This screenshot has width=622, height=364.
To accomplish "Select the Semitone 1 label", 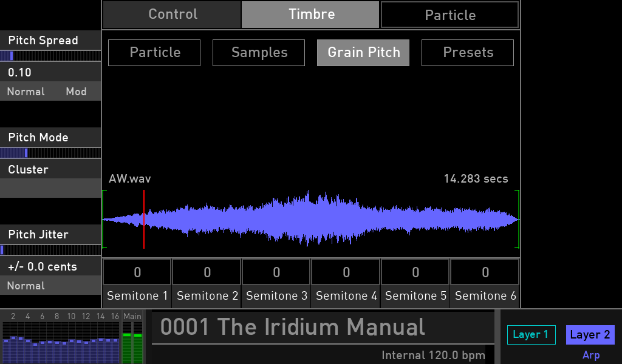I will pos(137,296).
